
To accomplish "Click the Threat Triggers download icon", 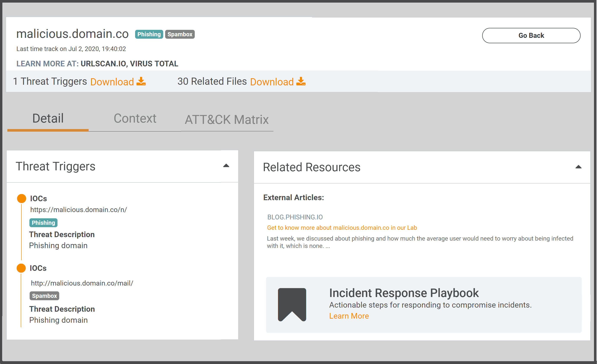I will [141, 81].
